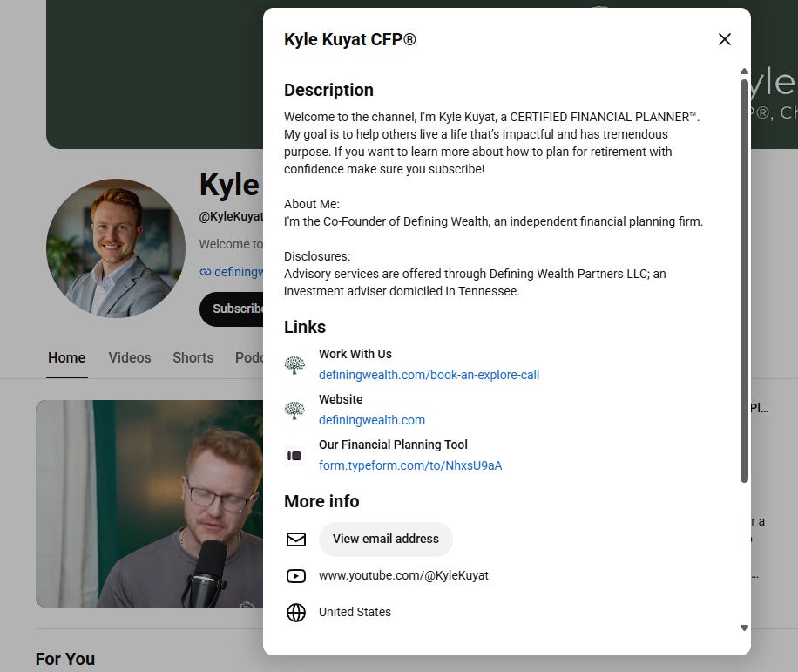This screenshot has width=798, height=672.
Task: Click the For You section heading
Action: [65, 659]
